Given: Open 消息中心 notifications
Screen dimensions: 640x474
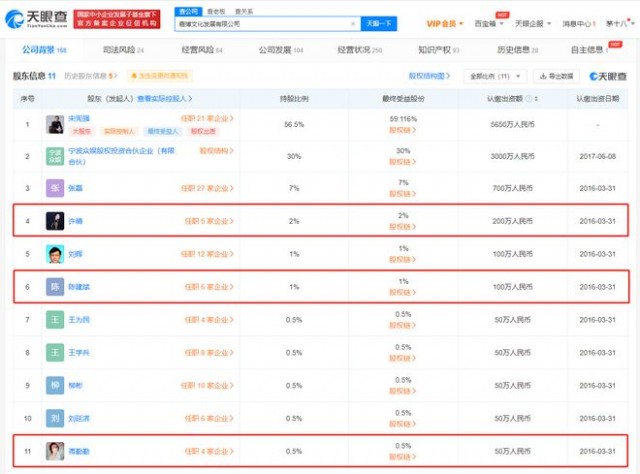Looking at the screenshot, I should pyautogui.click(x=579, y=24).
